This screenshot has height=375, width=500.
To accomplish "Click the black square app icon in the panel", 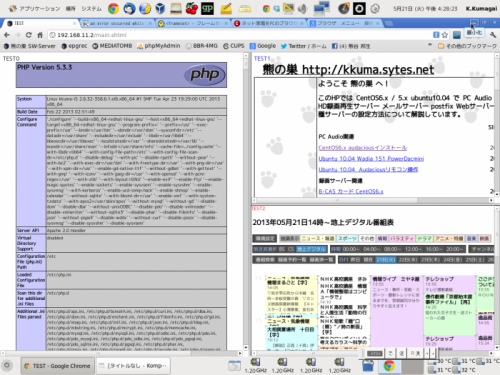I will (359, 8).
